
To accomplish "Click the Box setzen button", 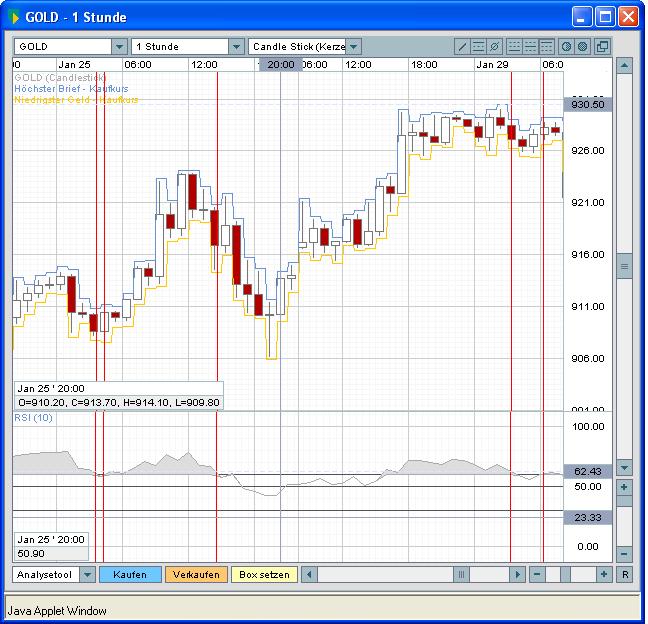I will coord(264,574).
